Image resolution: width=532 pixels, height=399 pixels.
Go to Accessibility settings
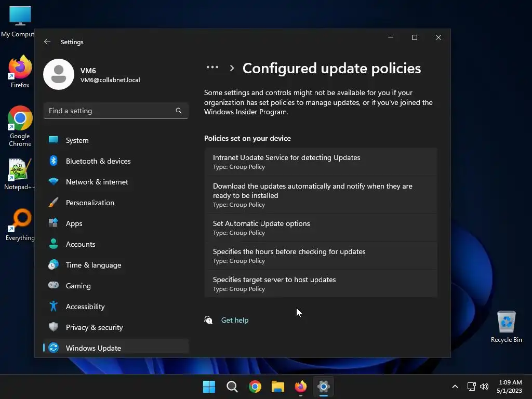tap(116, 307)
